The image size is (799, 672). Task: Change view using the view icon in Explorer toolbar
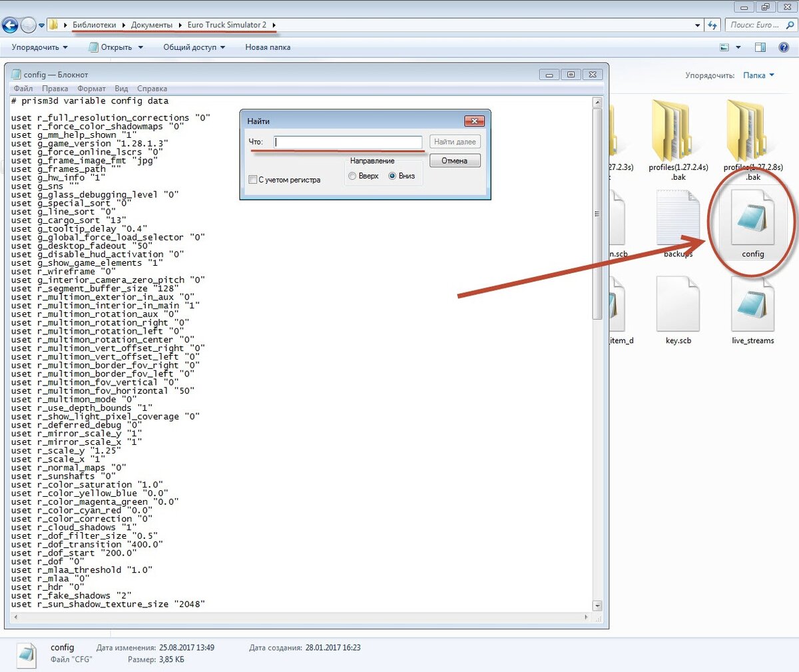(x=724, y=47)
